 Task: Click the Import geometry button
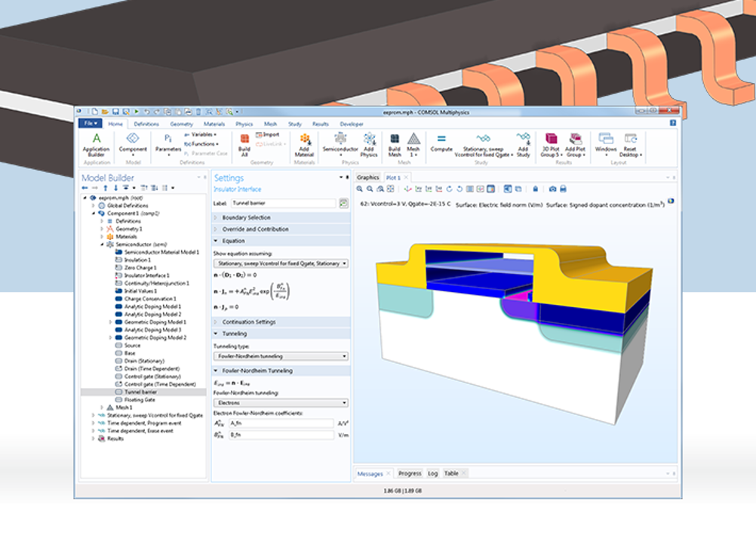point(268,134)
